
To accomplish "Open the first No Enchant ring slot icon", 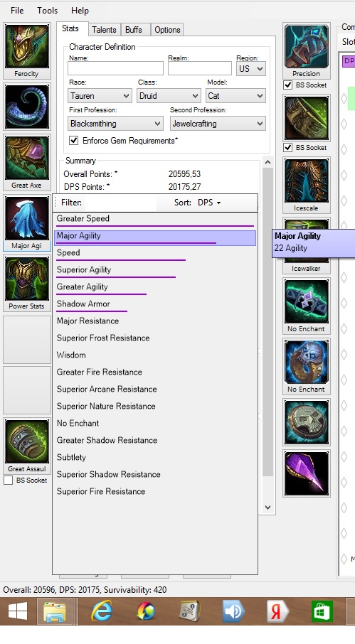I will click(x=306, y=301).
